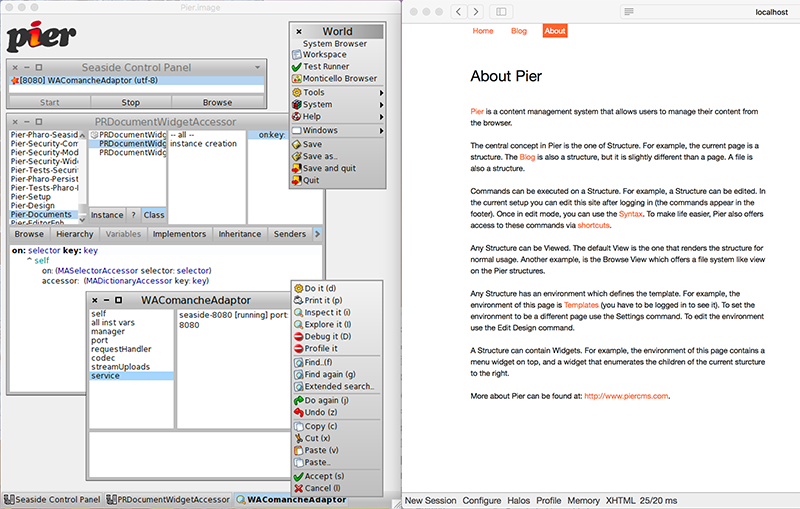Viewport: 800px width, 509px height.
Task: Click the Safari back navigation button
Action: [459, 12]
